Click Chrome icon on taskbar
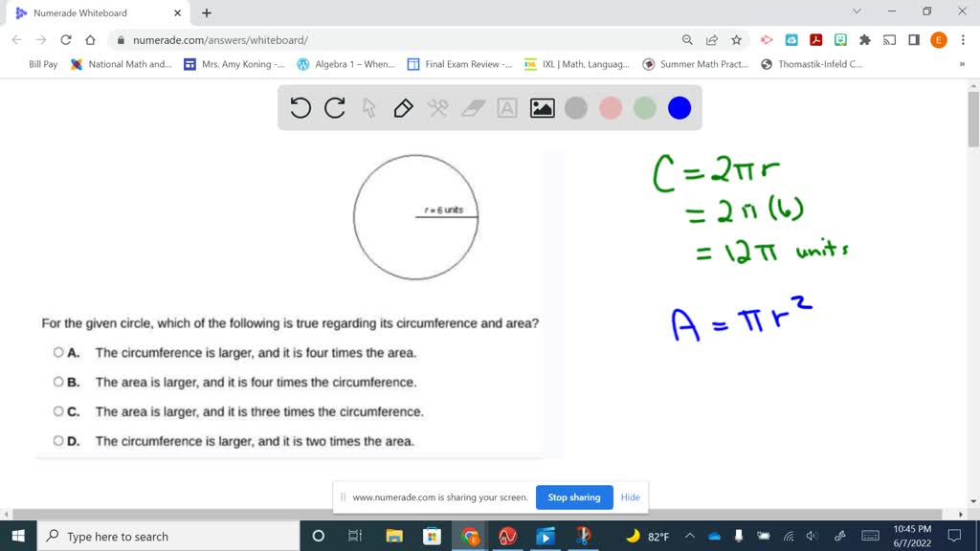Screen dimensions: 980x551 (469, 536)
